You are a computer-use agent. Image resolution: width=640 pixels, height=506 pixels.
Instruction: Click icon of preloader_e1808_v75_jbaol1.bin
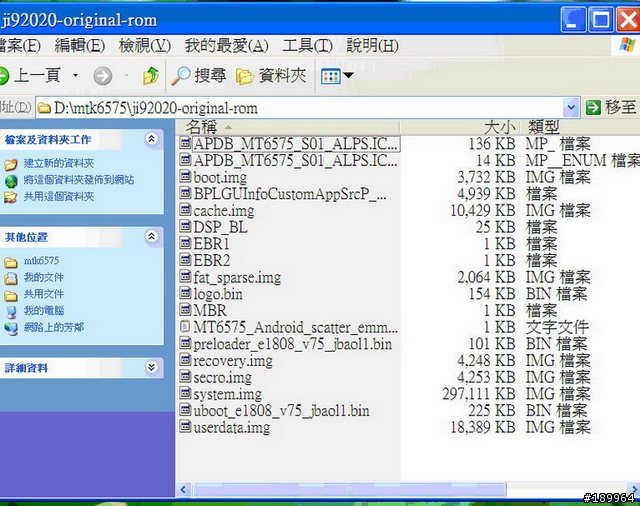[x=185, y=344]
